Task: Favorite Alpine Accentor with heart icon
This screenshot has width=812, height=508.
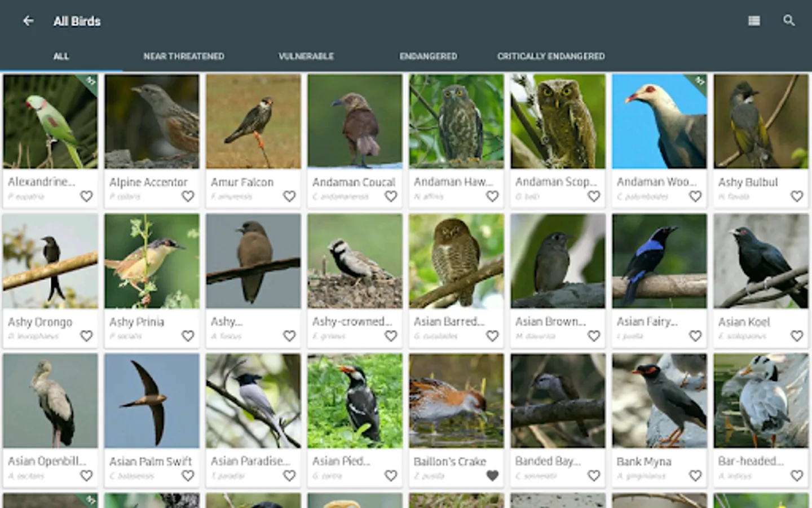Action: coord(188,196)
